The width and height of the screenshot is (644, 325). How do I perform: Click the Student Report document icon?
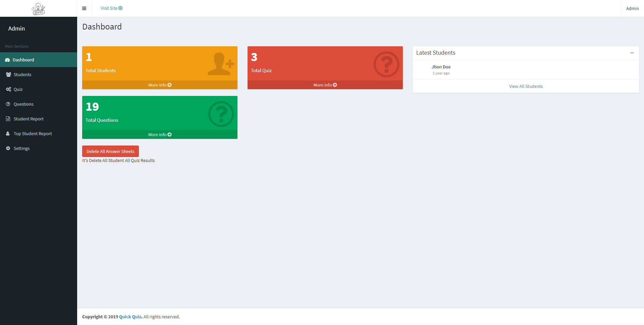click(x=8, y=119)
